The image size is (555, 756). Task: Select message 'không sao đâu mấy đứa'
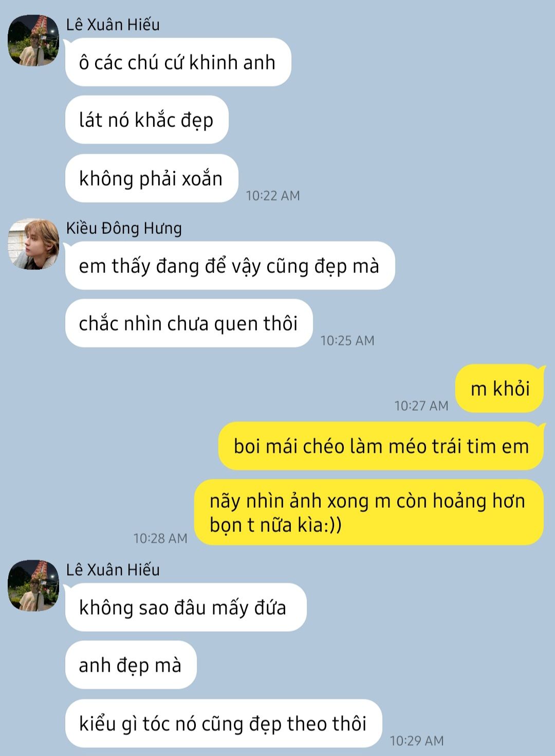coord(186,607)
